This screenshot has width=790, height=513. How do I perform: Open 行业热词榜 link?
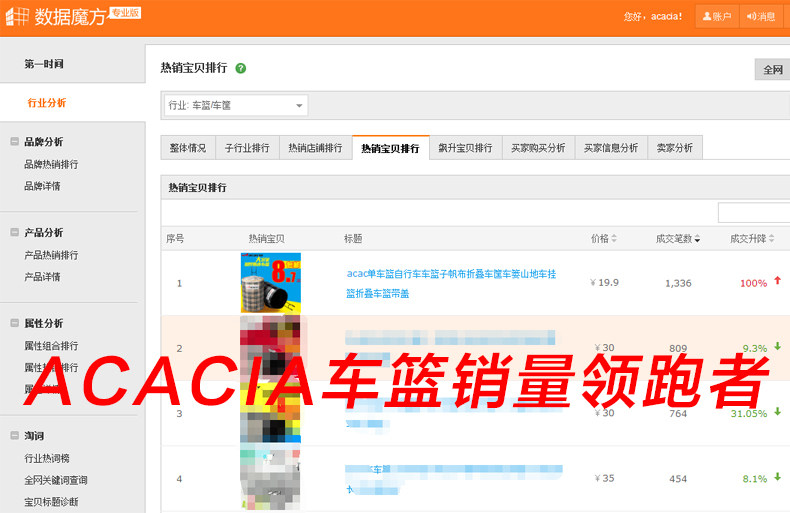pos(47,458)
